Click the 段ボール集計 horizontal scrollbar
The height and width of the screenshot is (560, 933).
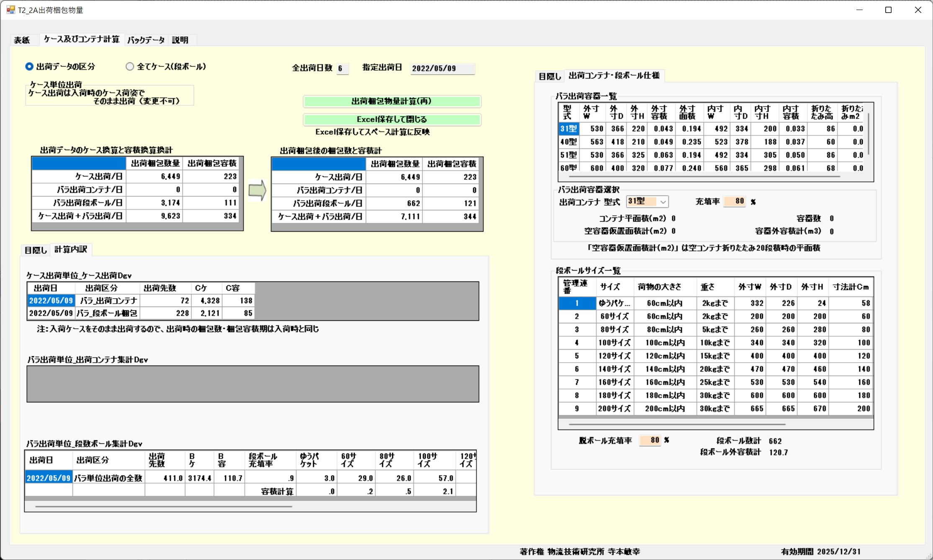pyautogui.click(x=163, y=506)
